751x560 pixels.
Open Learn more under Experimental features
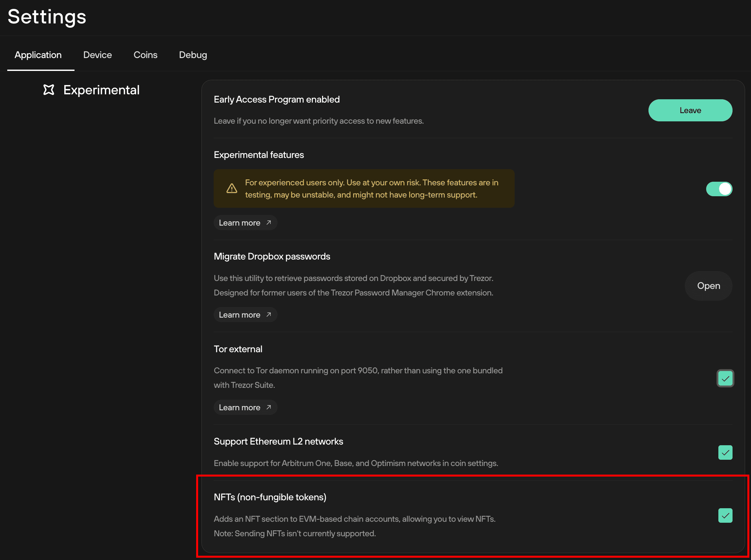point(245,223)
